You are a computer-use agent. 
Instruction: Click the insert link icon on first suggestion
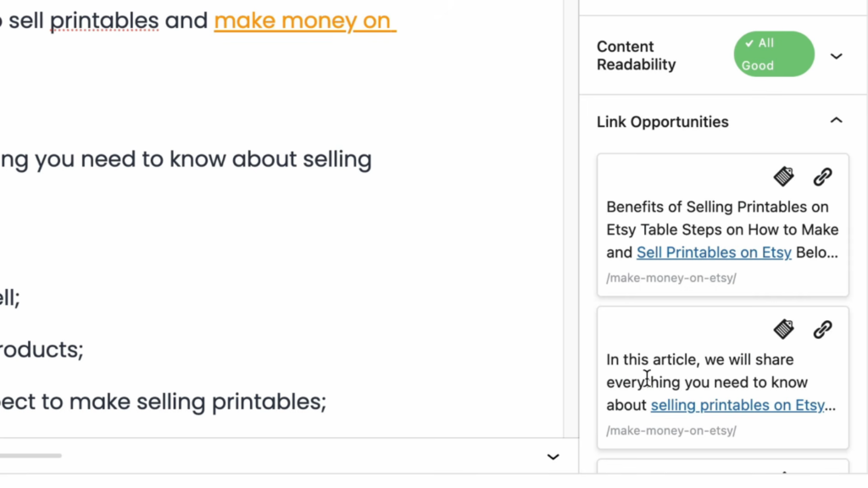tap(822, 176)
